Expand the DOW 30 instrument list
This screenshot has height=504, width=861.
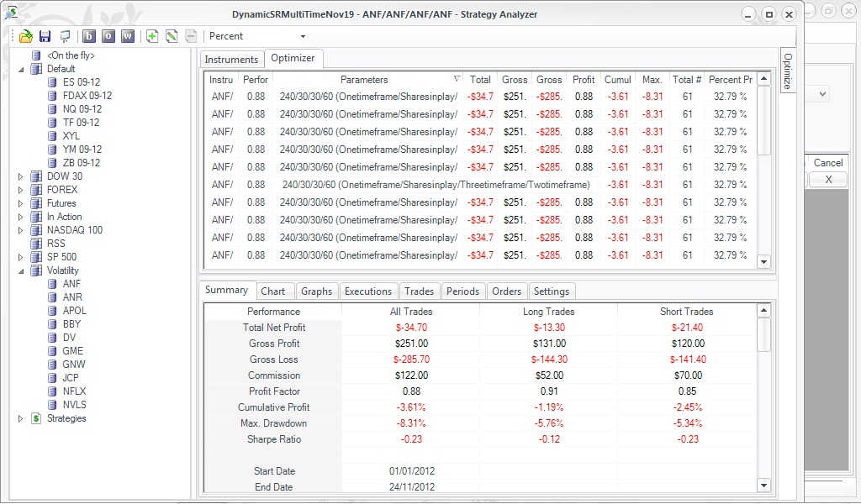pos(21,176)
